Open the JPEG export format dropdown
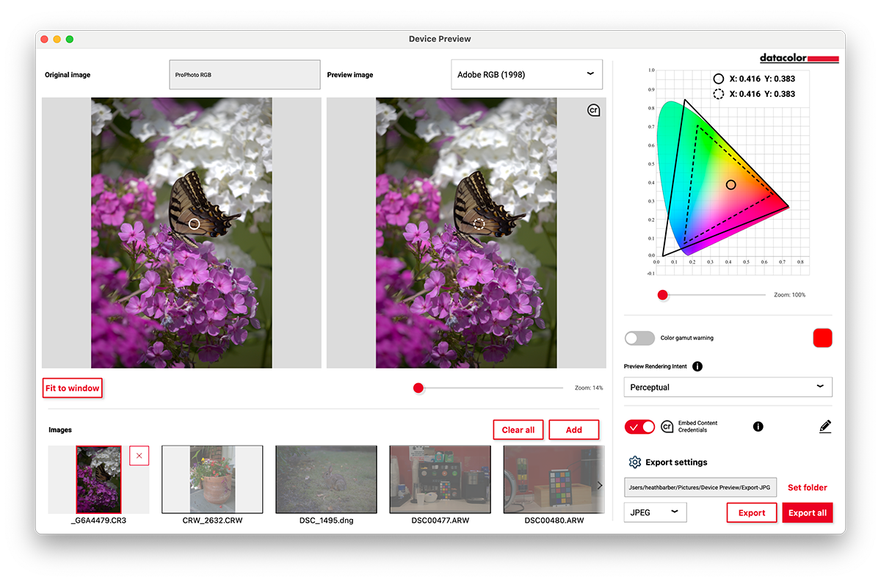This screenshot has width=881, height=588. (x=655, y=512)
